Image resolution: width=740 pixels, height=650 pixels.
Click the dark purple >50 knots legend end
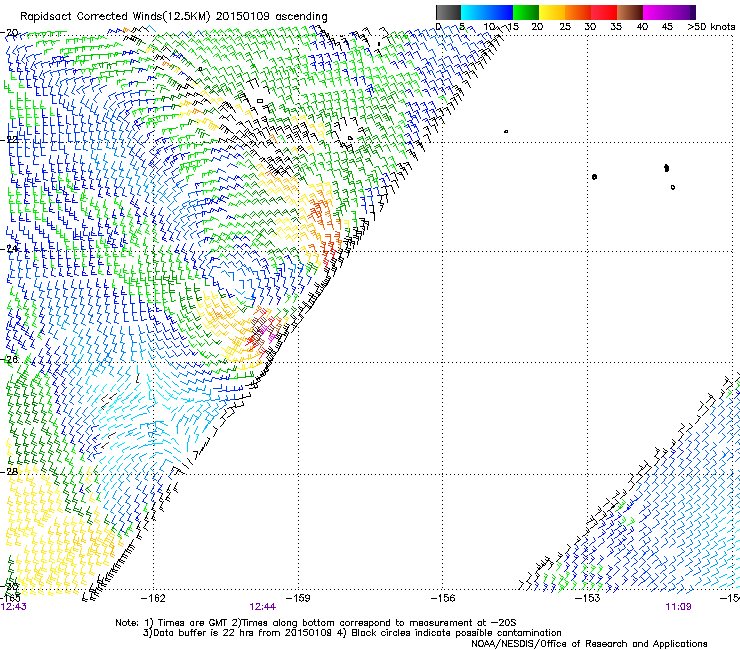[x=693, y=12]
